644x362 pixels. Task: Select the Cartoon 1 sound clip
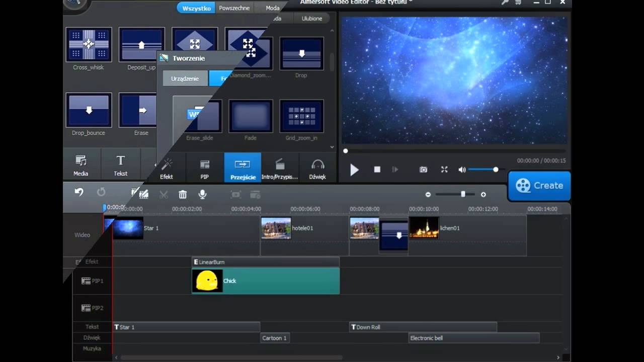click(275, 338)
